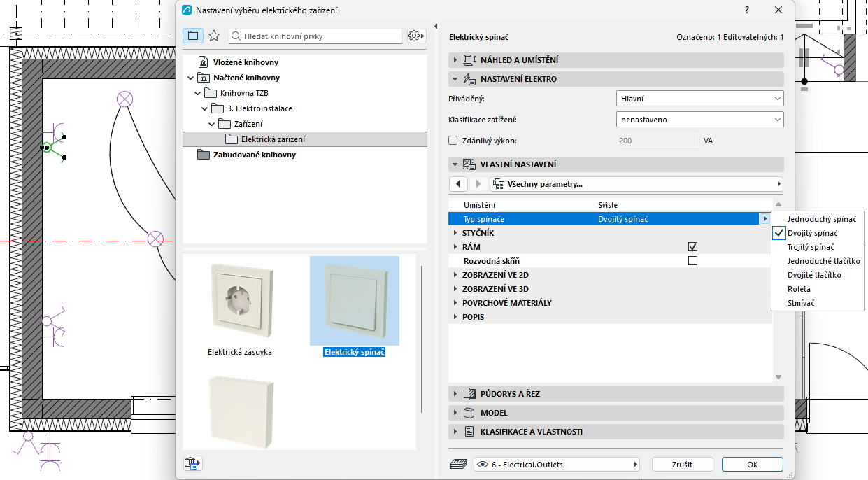Collapse the left library panel with arrow
Screen dimensions: 868x480
[x=437, y=27]
